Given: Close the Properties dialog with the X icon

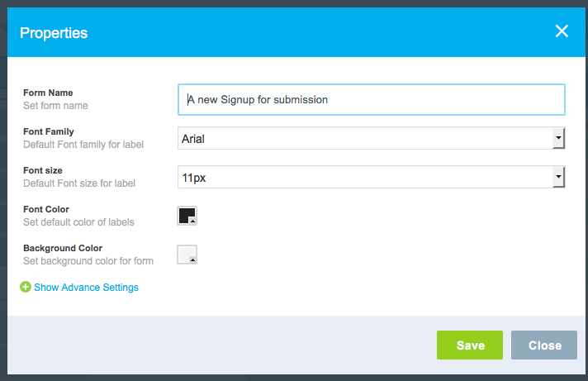Looking at the screenshot, I should [562, 31].
